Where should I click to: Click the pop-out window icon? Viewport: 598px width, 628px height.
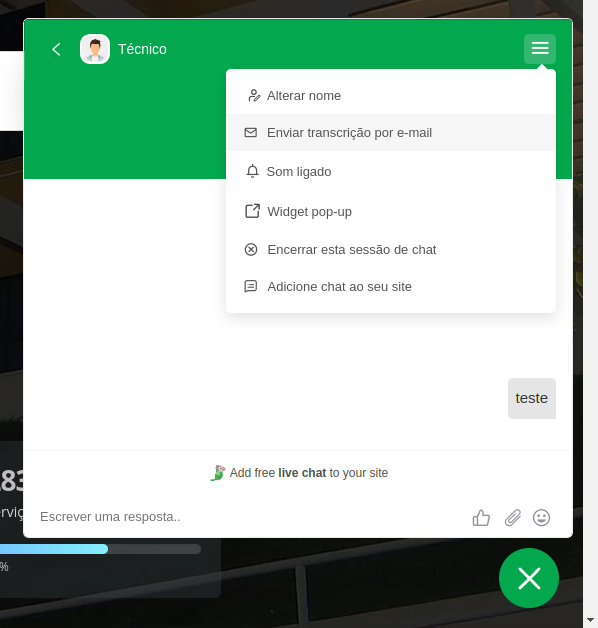click(252, 211)
